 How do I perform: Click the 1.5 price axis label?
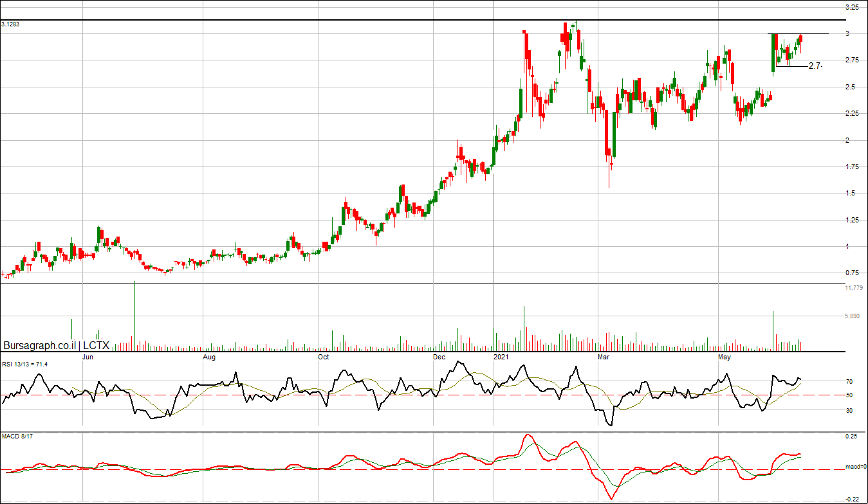[851, 194]
